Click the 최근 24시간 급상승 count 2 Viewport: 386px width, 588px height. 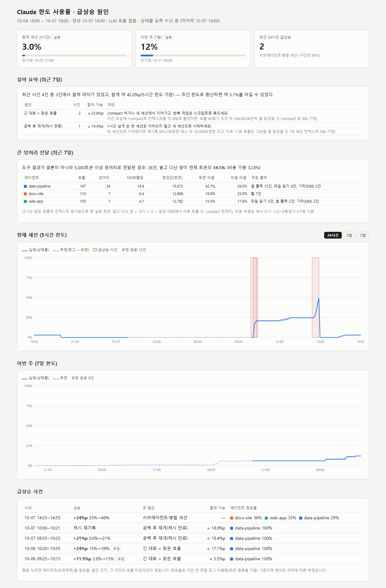pyautogui.click(x=262, y=47)
